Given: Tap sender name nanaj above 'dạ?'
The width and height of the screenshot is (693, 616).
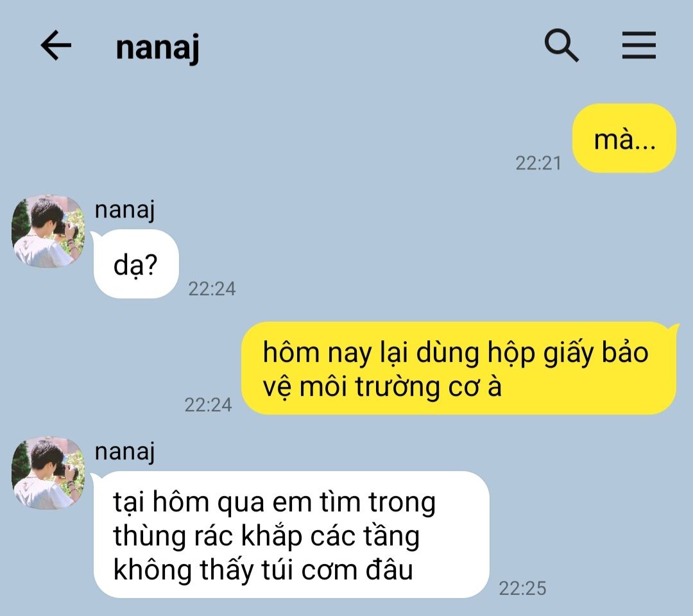Looking at the screenshot, I should [x=124, y=209].
